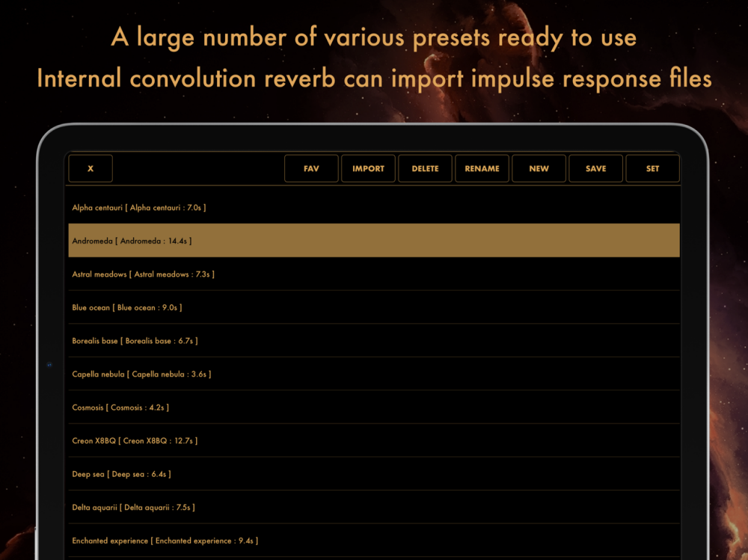Select the Borealis base preset
Screen dimensions: 748x560
click(374, 341)
